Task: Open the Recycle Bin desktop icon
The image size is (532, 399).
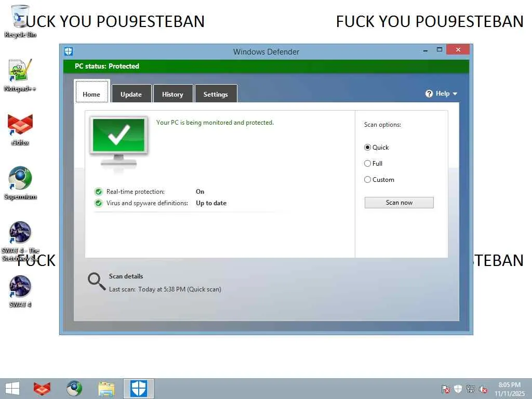Action: (x=20, y=21)
